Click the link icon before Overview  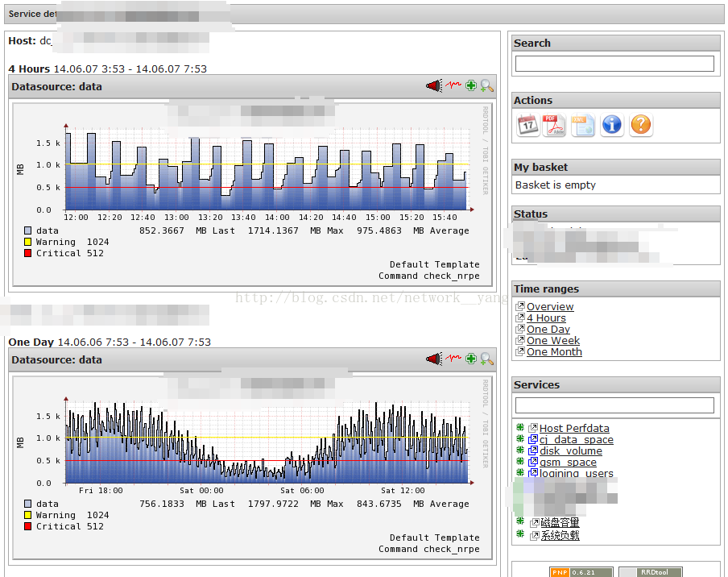[520, 306]
